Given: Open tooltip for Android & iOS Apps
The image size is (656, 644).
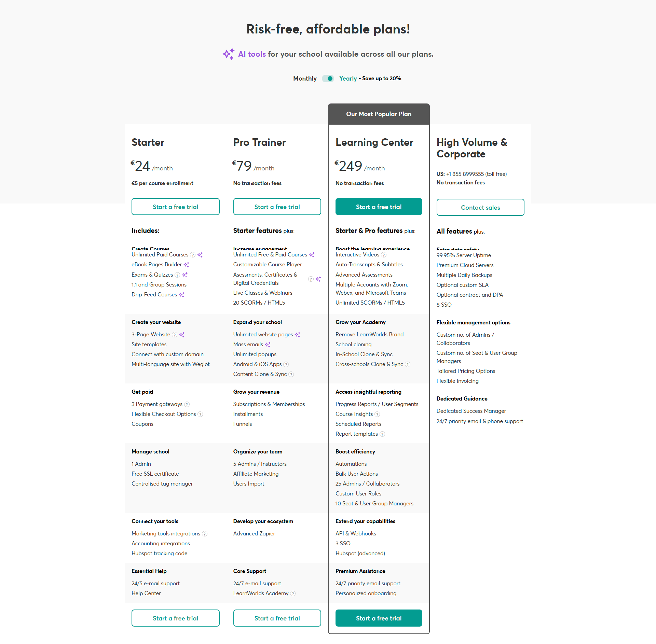Looking at the screenshot, I should (287, 364).
